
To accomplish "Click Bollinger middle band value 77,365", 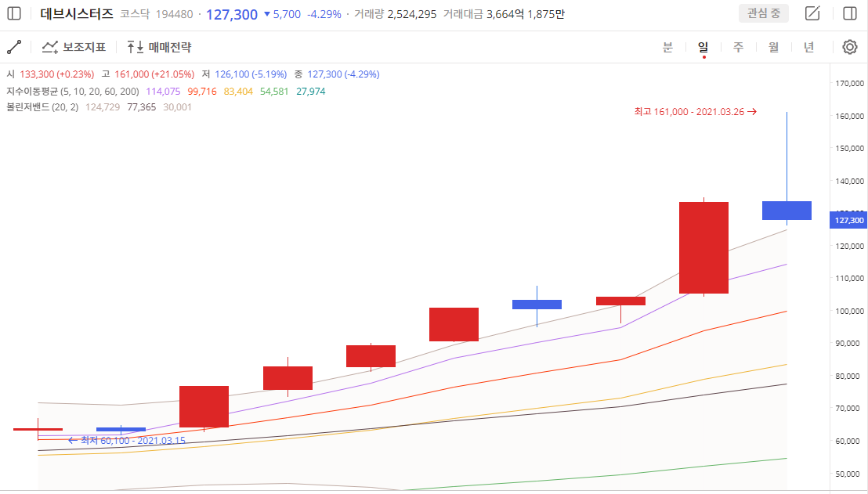I will click(x=142, y=106).
